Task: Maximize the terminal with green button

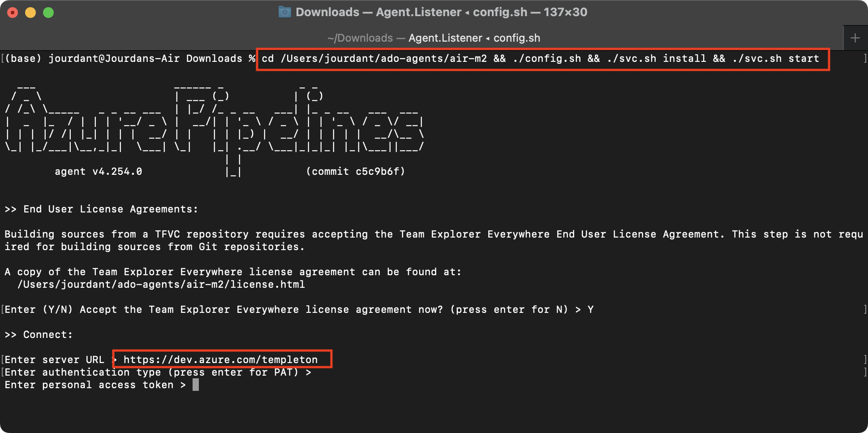Action: (x=48, y=13)
